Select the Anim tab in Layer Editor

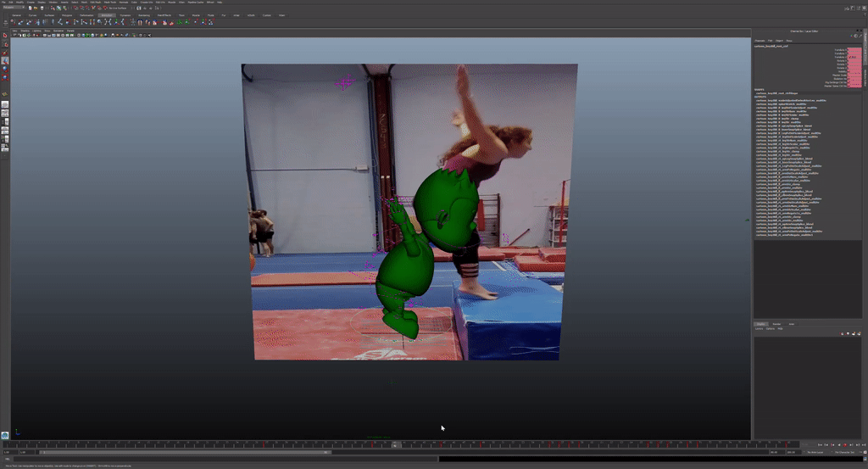pyautogui.click(x=792, y=324)
